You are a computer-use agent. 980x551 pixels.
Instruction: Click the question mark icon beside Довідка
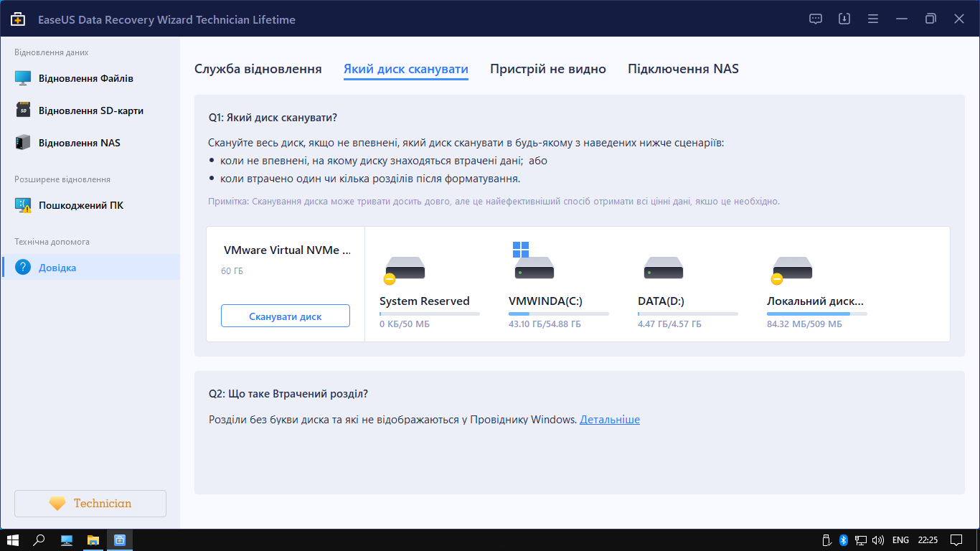point(23,268)
